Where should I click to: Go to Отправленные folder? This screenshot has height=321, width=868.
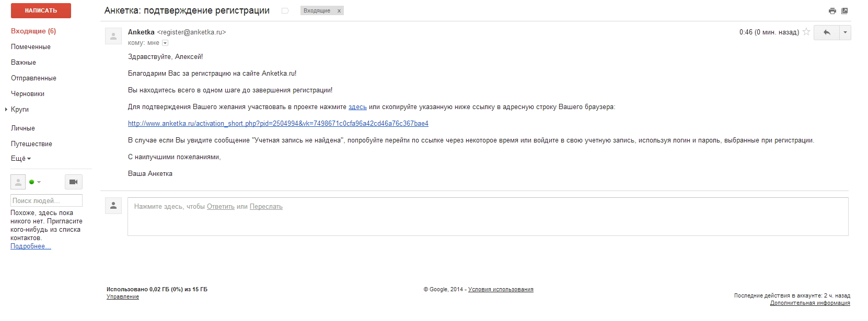point(33,78)
